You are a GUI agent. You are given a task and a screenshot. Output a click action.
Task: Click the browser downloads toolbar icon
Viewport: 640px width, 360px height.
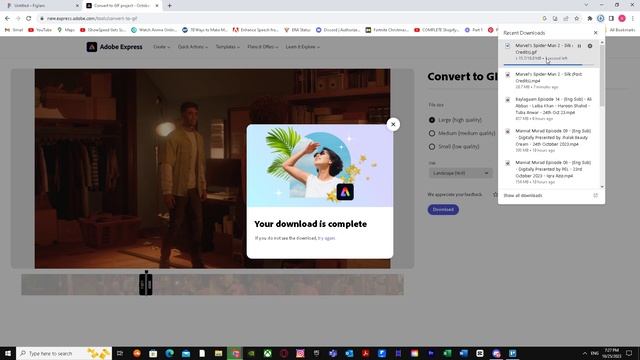point(600,18)
